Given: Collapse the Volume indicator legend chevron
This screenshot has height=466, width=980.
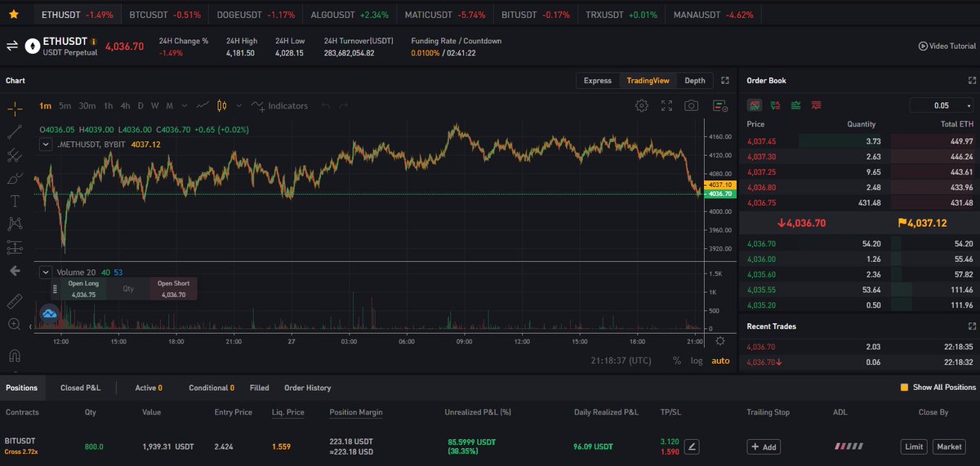Looking at the screenshot, I should click(x=46, y=272).
